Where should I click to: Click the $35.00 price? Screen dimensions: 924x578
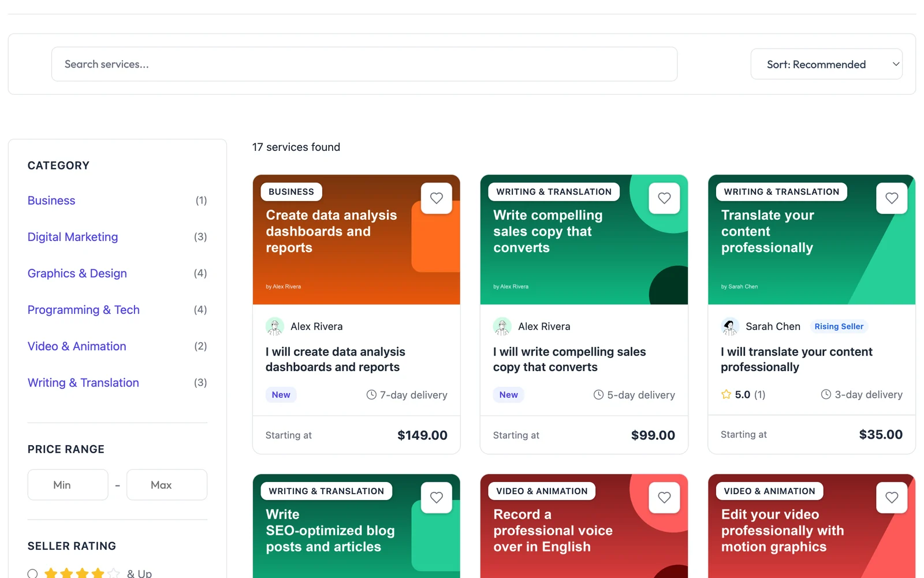881,435
